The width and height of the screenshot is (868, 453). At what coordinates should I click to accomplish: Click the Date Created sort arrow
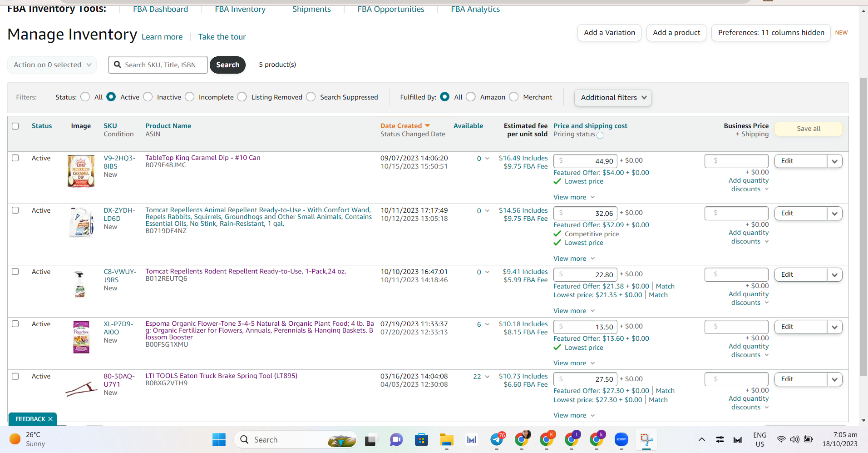(x=427, y=126)
